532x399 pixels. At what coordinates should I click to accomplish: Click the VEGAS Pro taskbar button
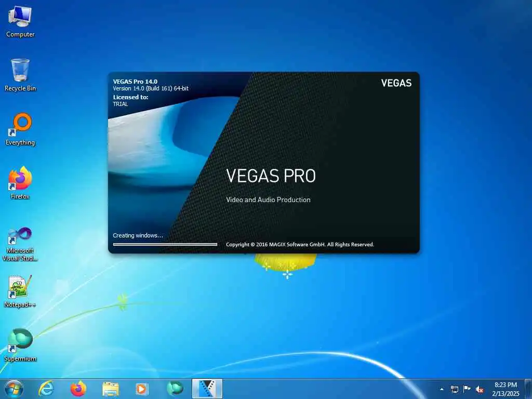207,389
